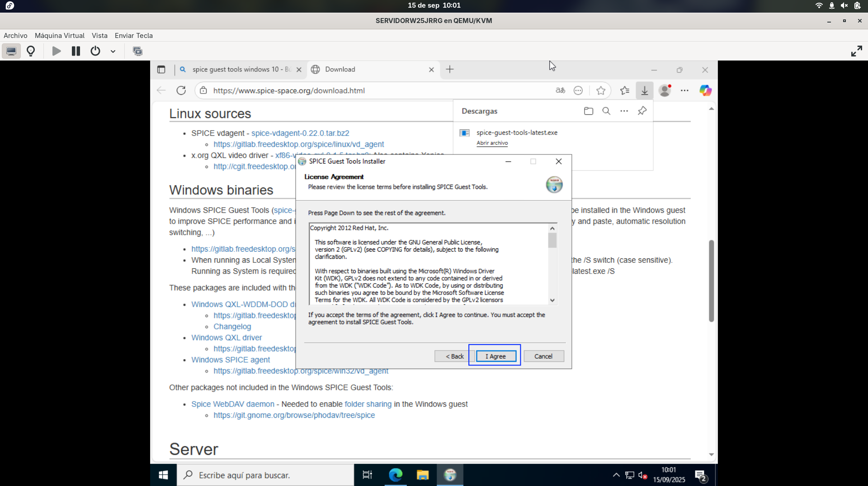
Task: Click the address bar URL field
Action: click(380, 90)
